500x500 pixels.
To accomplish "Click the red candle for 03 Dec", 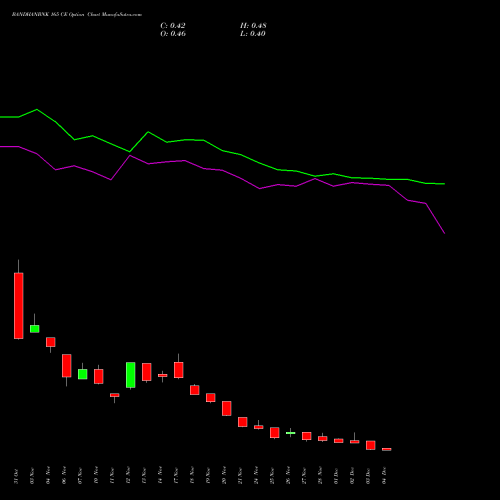I will 371,445.
